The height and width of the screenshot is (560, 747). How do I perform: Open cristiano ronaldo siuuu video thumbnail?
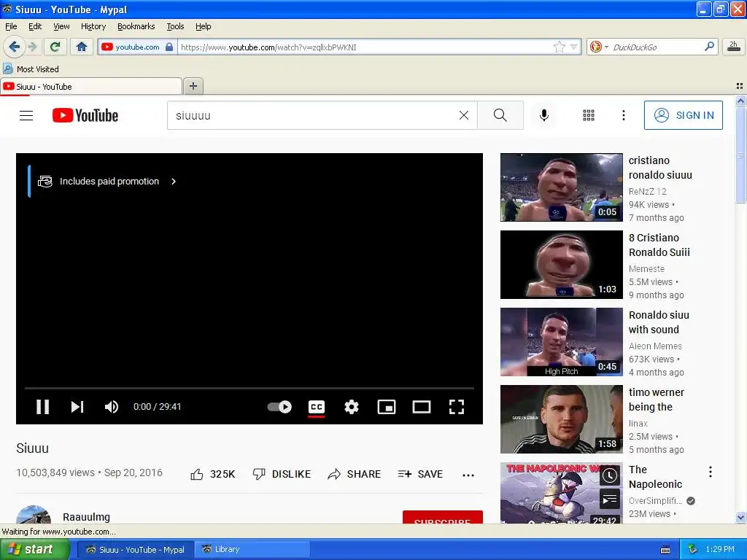pos(561,187)
